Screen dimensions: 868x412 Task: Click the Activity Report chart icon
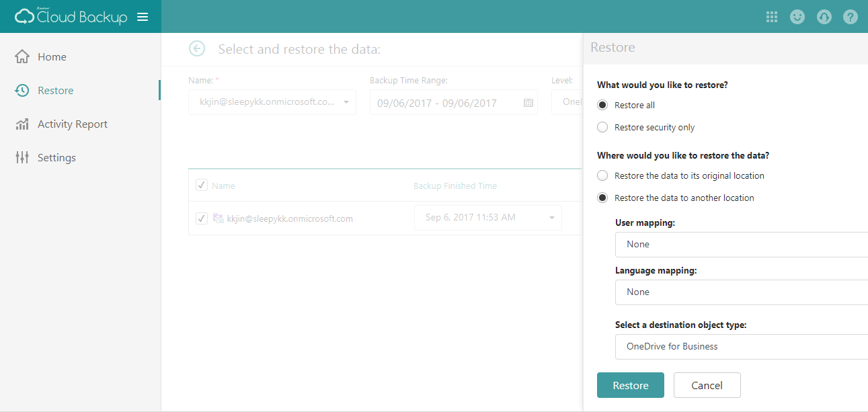click(x=22, y=124)
